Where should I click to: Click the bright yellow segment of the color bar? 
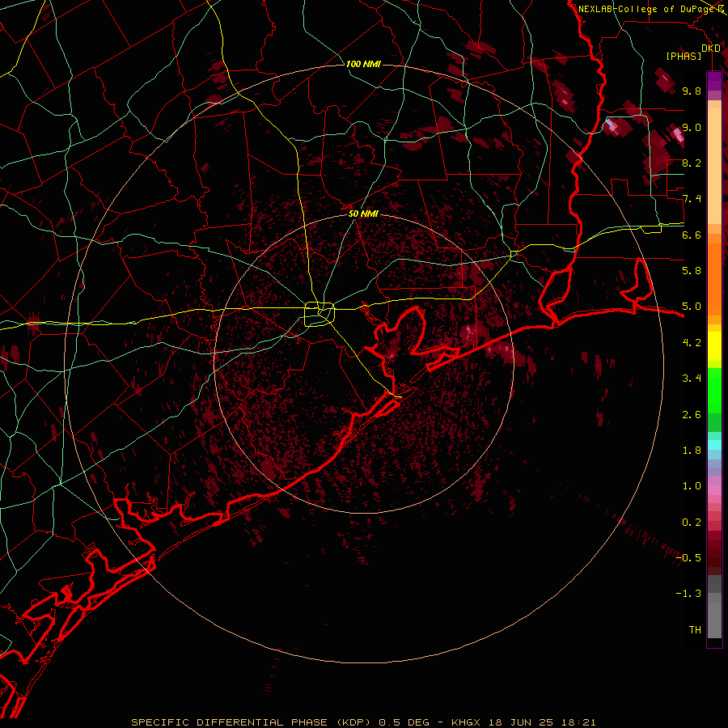[x=714, y=346]
